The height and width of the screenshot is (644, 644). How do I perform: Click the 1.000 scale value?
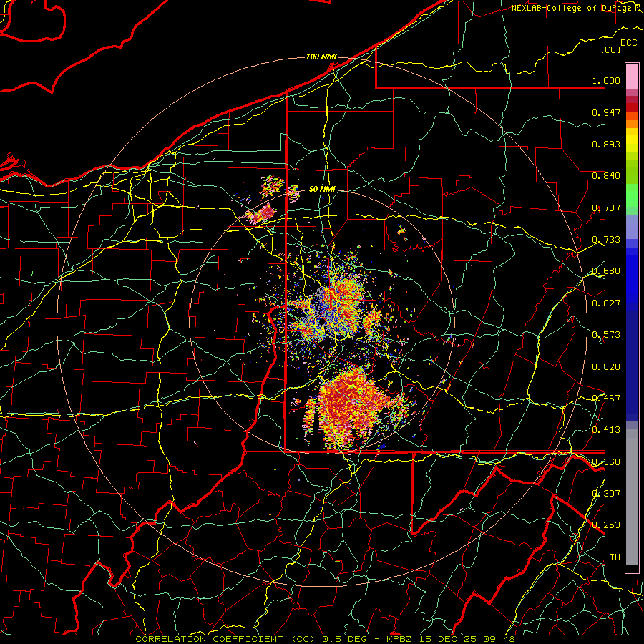(606, 80)
